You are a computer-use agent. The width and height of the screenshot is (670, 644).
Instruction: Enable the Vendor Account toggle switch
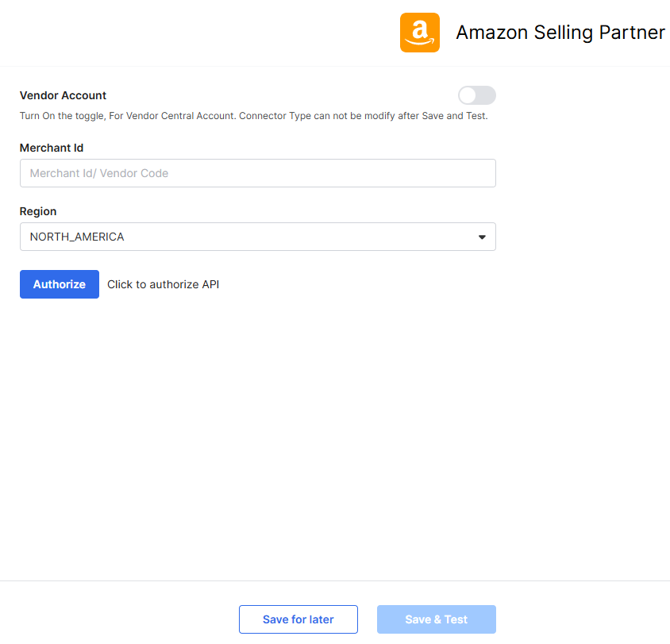(x=477, y=95)
